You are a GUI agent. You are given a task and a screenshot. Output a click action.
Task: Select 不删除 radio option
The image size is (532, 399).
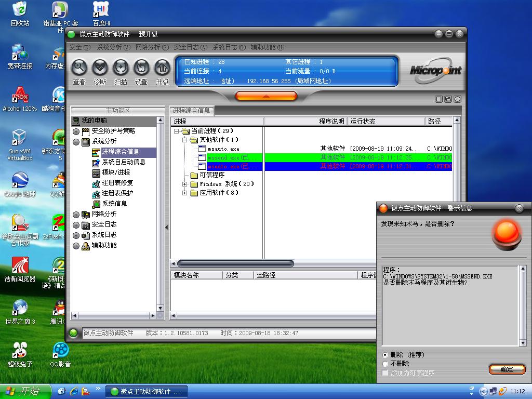coord(385,364)
